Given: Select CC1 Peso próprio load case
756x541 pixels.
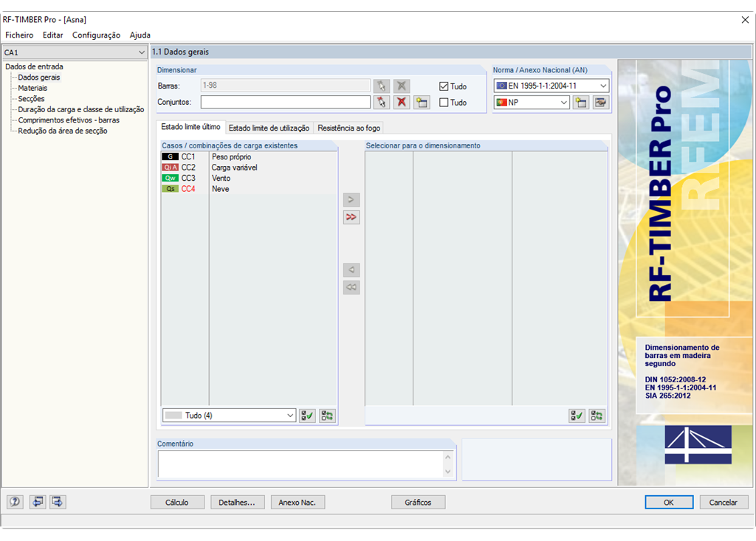Looking at the screenshot, I should click(249, 156).
